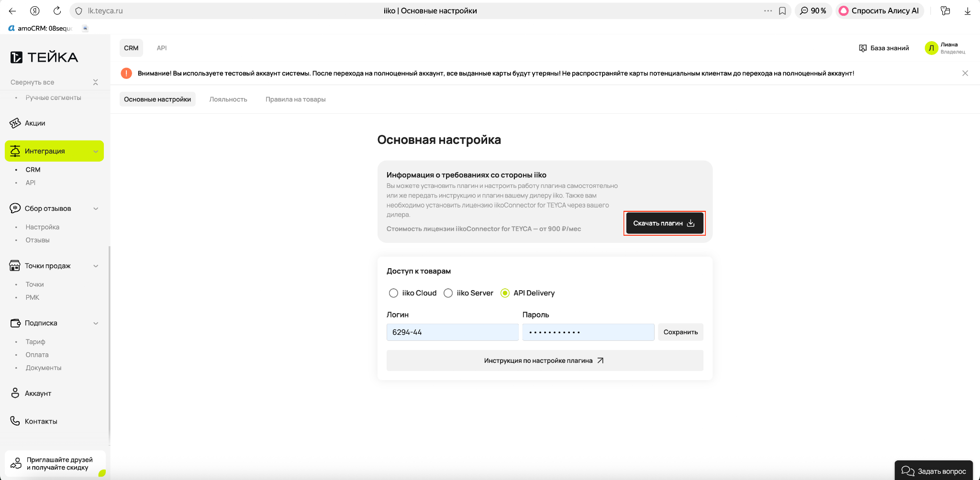980x480 pixels.
Task: Click the page zoom 90% indicator
Action: click(x=813, y=11)
